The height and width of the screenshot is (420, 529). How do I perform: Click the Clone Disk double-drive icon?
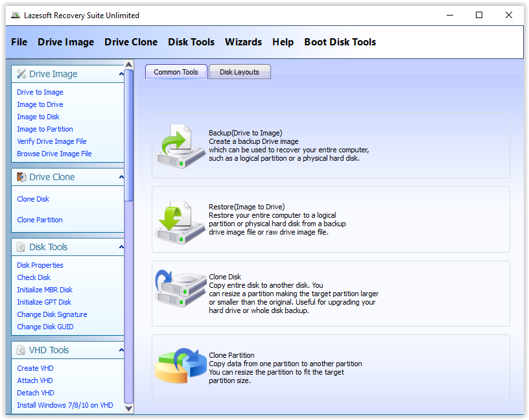point(180,288)
